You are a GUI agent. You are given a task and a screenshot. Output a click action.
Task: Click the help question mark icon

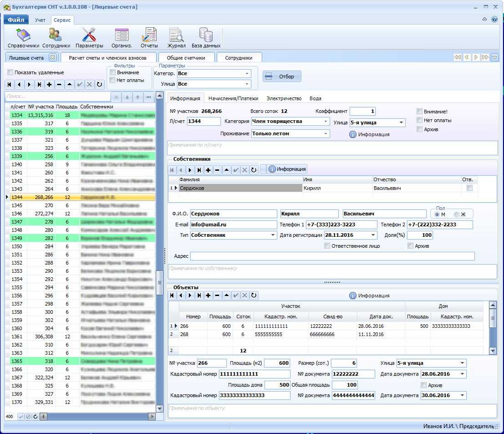(x=494, y=19)
